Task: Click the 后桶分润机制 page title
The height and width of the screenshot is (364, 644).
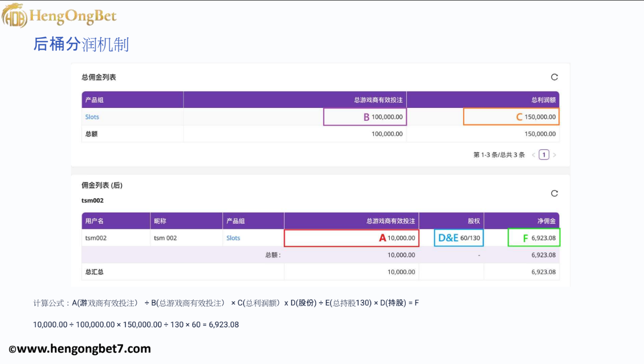Action: tap(81, 44)
